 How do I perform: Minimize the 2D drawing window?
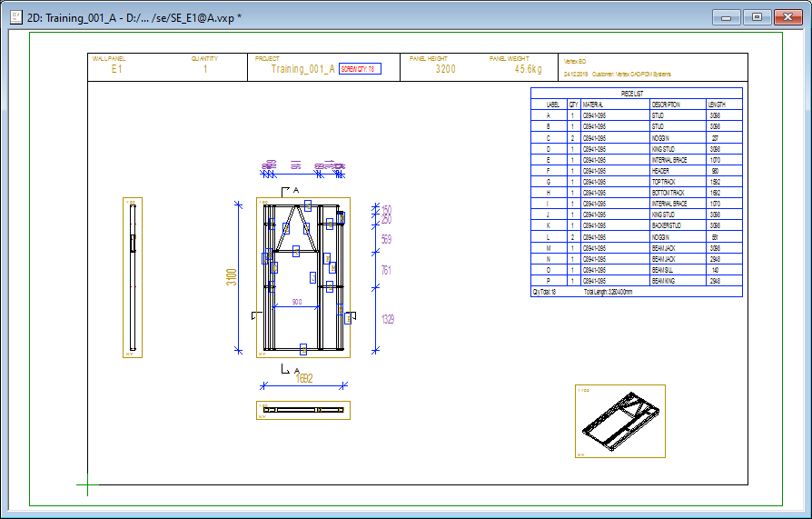pos(727,16)
